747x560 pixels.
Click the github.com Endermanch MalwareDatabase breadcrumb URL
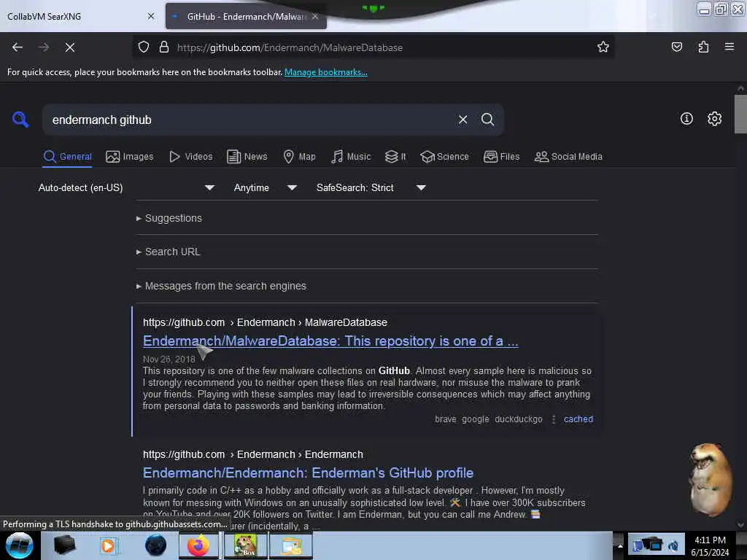[x=265, y=322]
